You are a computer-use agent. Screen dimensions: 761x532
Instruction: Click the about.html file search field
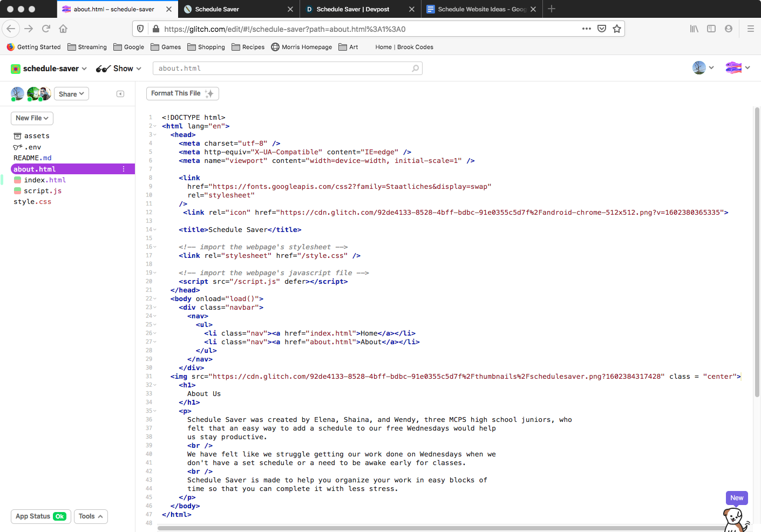(x=287, y=69)
